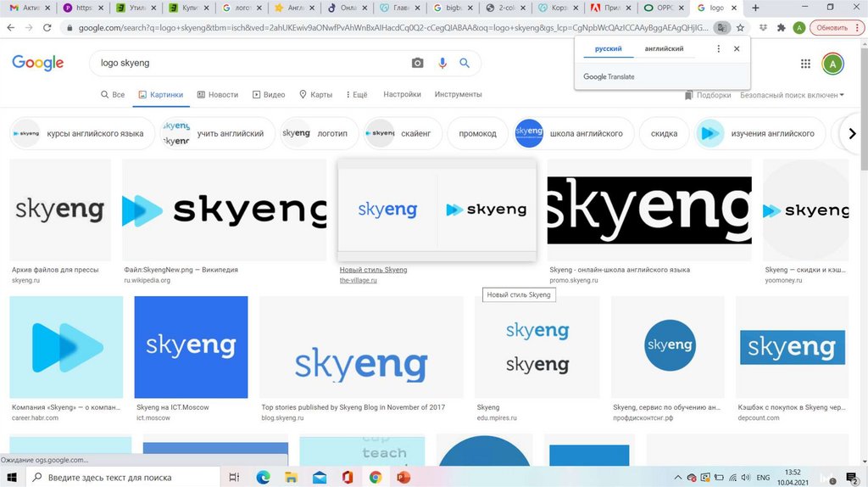
Task: Go back to previous page
Action: pyautogui.click(x=10, y=27)
